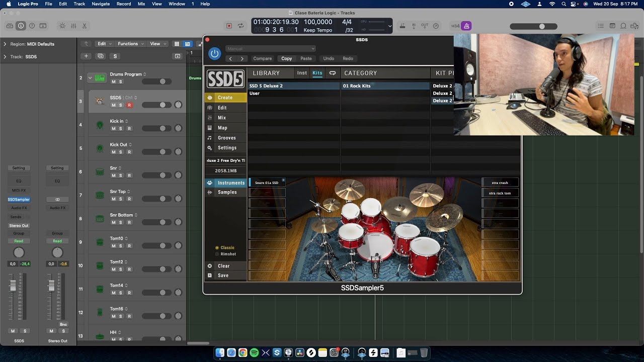Open the Grooves page in SSD5

coord(226,138)
